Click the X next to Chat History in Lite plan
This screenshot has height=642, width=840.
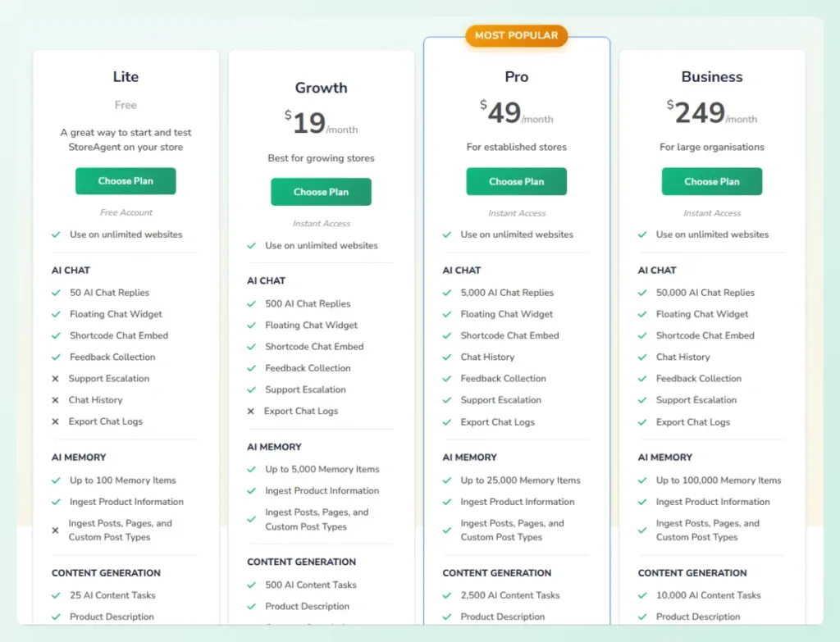tap(55, 400)
